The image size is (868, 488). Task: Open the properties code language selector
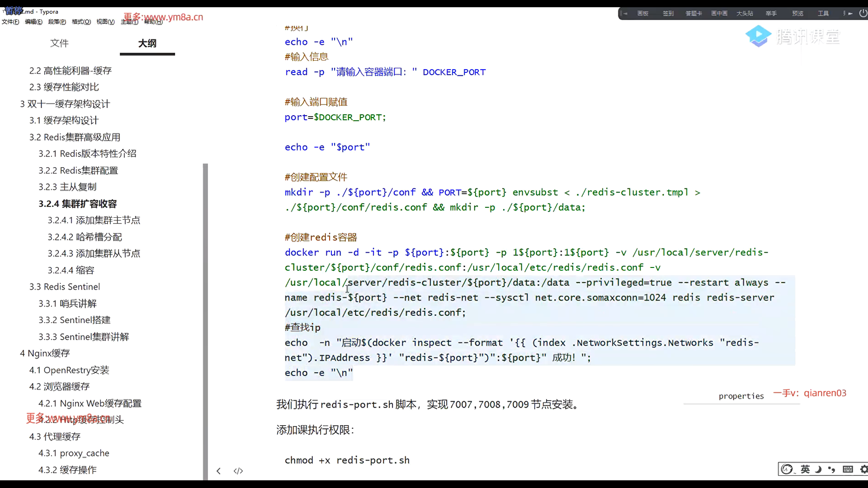(x=741, y=396)
